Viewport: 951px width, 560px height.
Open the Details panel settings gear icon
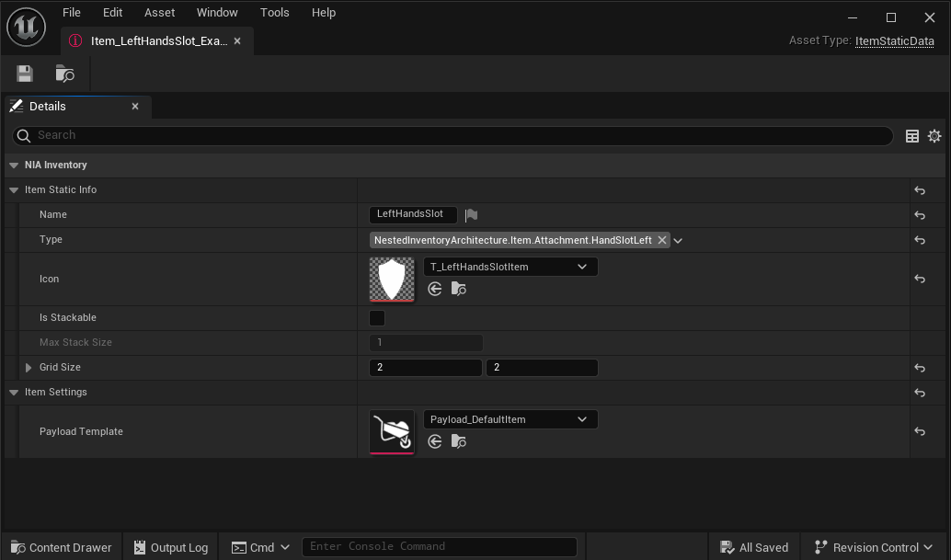(934, 135)
